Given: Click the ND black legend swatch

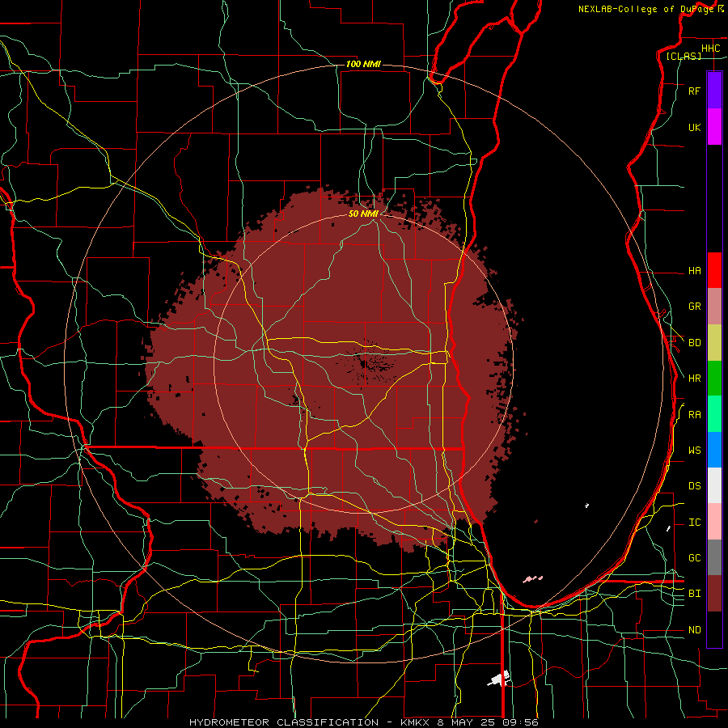Looking at the screenshot, I should coord(714,629).
